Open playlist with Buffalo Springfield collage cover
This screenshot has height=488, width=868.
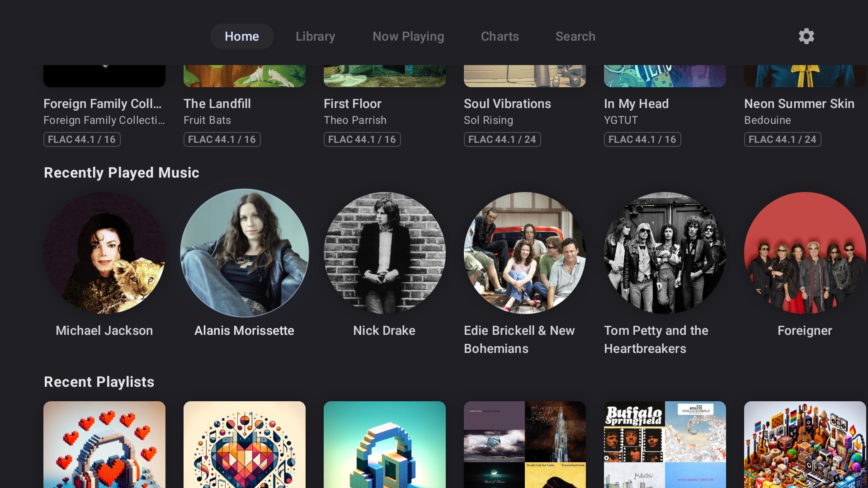click(665, 445)
